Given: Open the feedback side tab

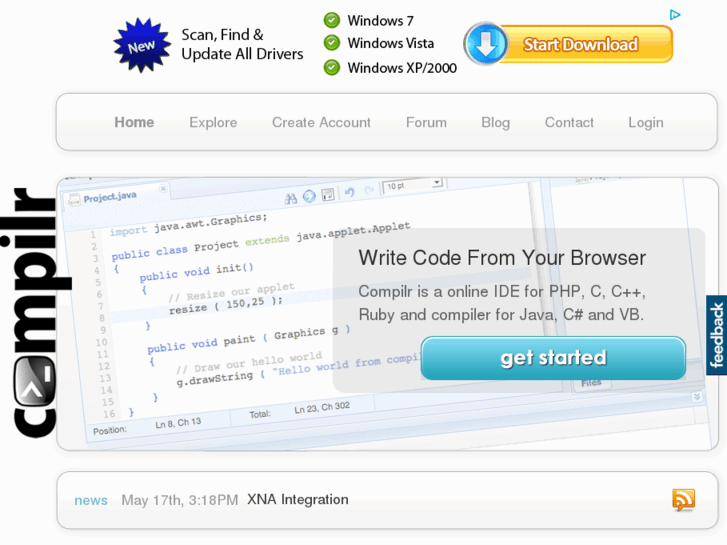Looking at the screenshot, I should (x=716, y=335).
